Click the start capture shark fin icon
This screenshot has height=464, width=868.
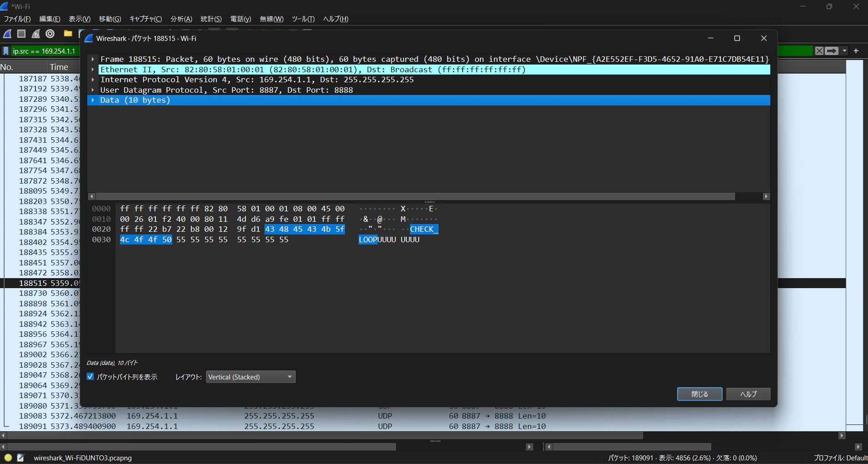(x=8, y=34)
